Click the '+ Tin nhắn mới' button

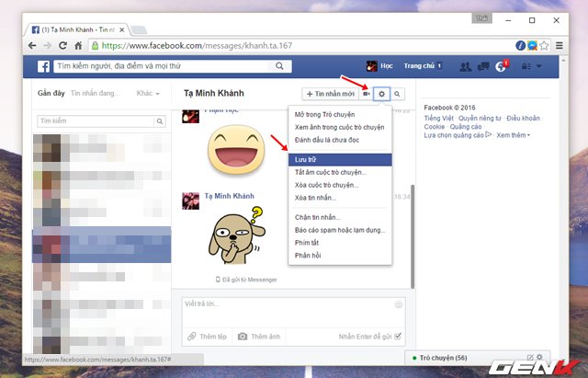[330, 94]
